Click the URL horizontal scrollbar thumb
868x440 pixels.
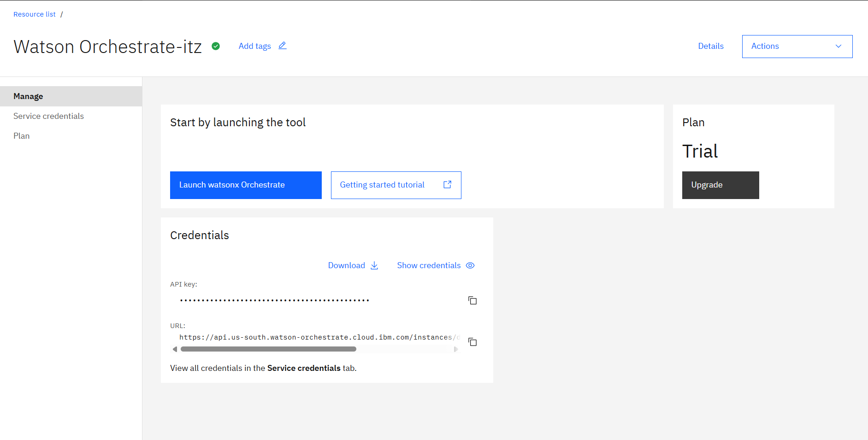(268, 349)
